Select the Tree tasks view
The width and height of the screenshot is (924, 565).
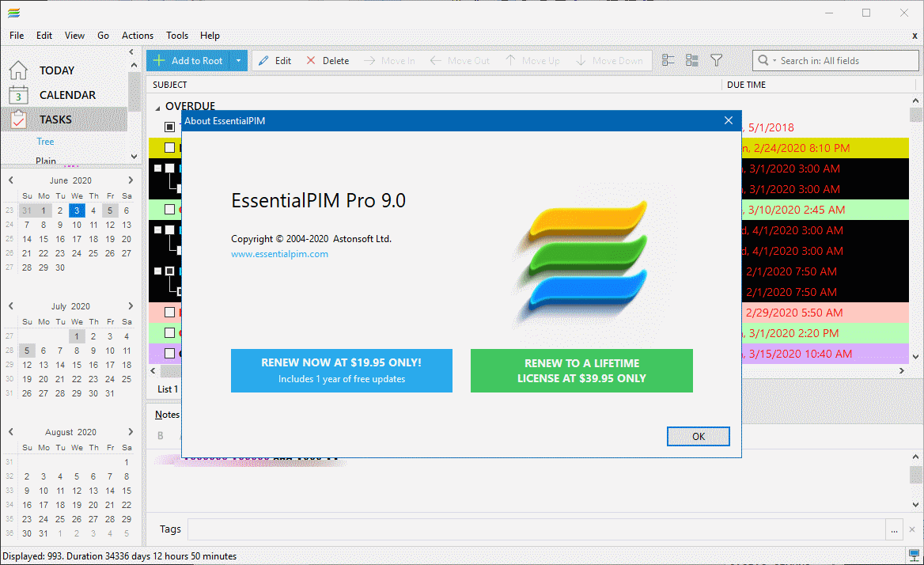coord(45,142)
